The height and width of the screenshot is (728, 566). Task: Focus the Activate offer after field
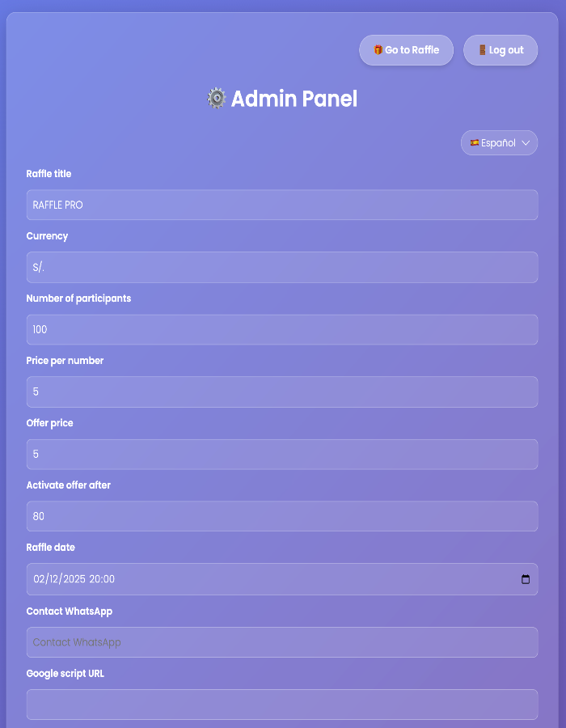[x=281, y=516]
